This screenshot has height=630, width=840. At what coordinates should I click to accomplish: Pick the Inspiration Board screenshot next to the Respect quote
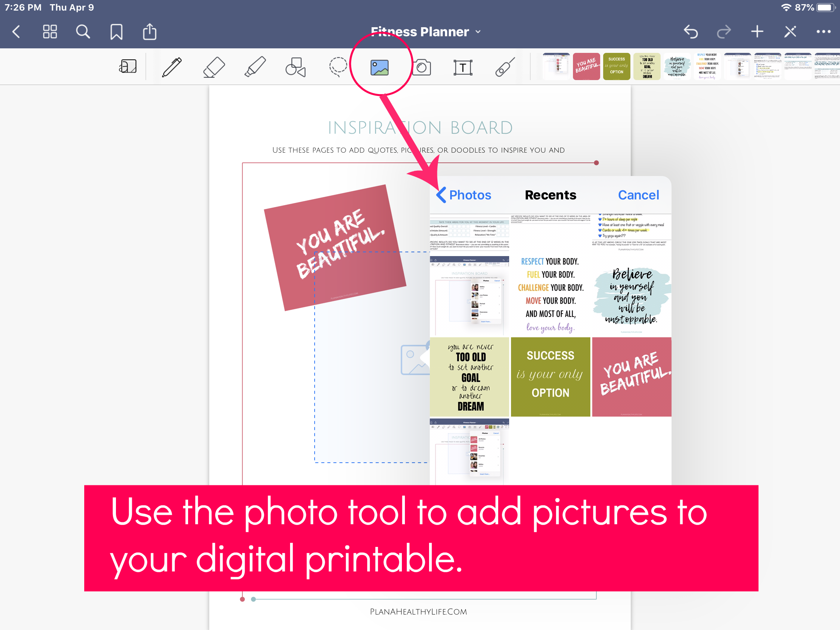(x=469, y=295)
